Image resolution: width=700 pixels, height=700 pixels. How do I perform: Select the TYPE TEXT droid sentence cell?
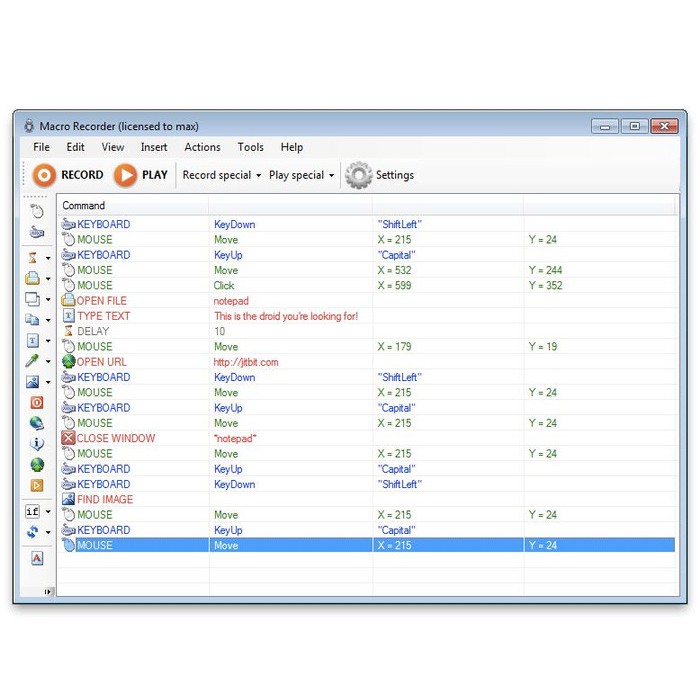point(286,316)
